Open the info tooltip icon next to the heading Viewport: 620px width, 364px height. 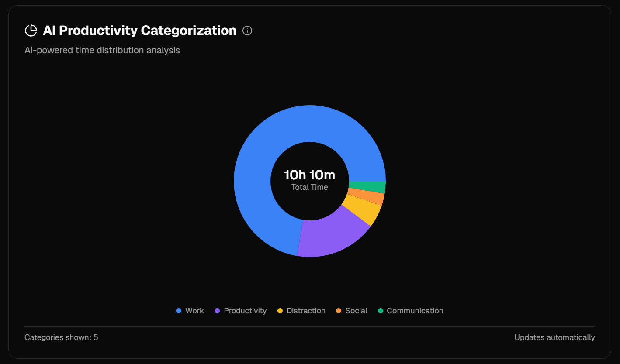[x=247, y=31]
